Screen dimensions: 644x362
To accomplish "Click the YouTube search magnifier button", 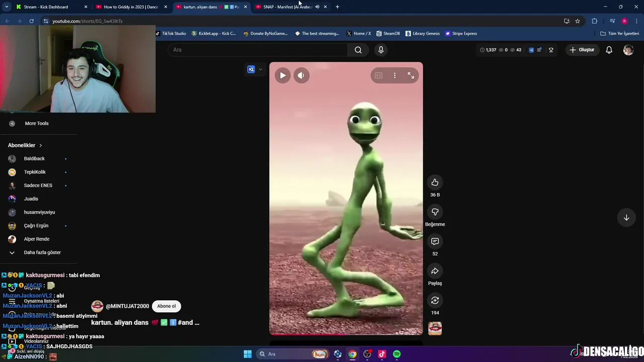I will click(x=358, y=50).
